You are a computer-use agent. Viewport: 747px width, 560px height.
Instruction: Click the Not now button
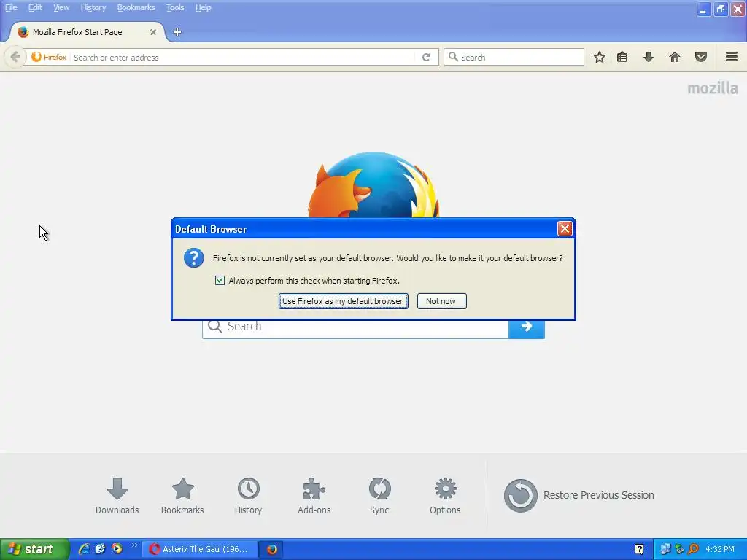point(441,301)
